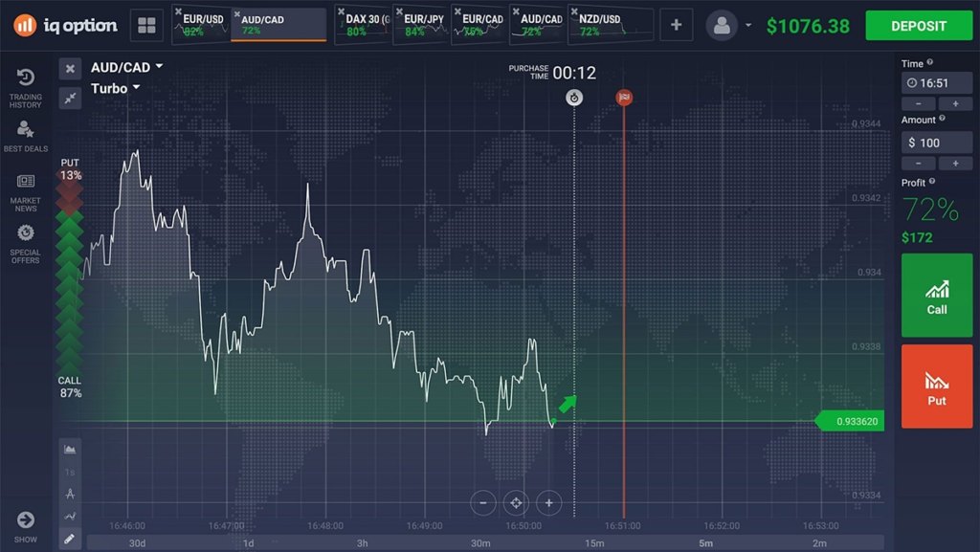980x552 pixels.
Task: Add a new asset tab with plus
Action: coord(676,25)
